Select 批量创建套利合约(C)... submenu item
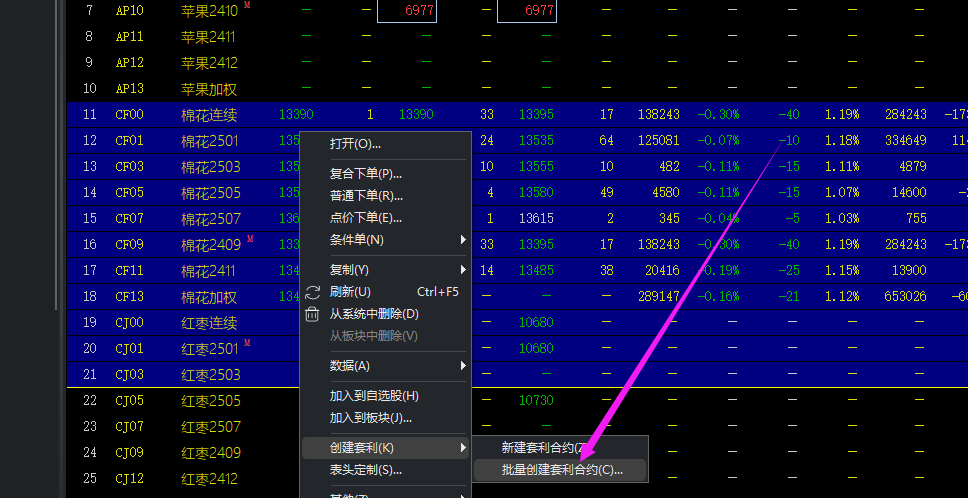 click(560, 470)
